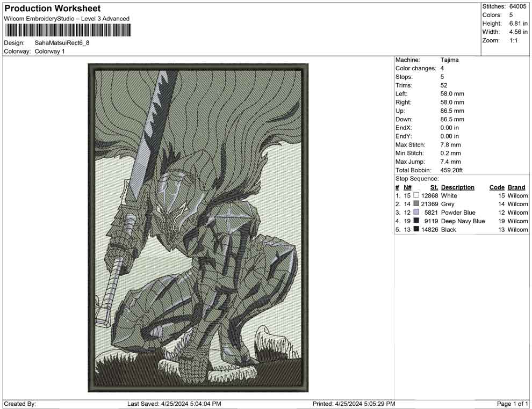The height and width of the screenshot is (409, 532).
Task: Click the 'Description' column header
Action: click(458, 187)
